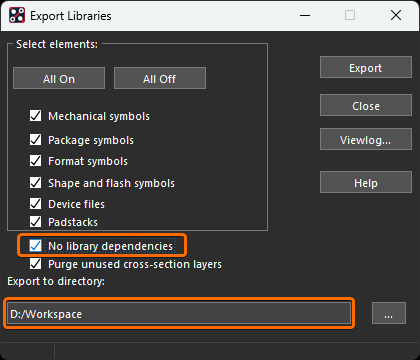Disable the Format symbols option
This screenshot has width=420, height=360.
coord(36,161)
